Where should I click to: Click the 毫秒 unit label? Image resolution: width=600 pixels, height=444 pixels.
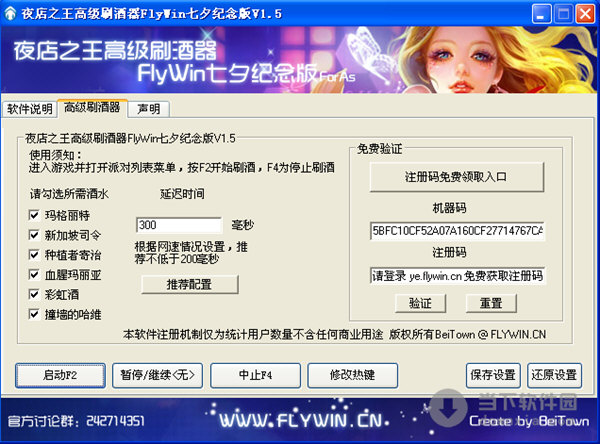pyautogui.click(x=242, y=225)
